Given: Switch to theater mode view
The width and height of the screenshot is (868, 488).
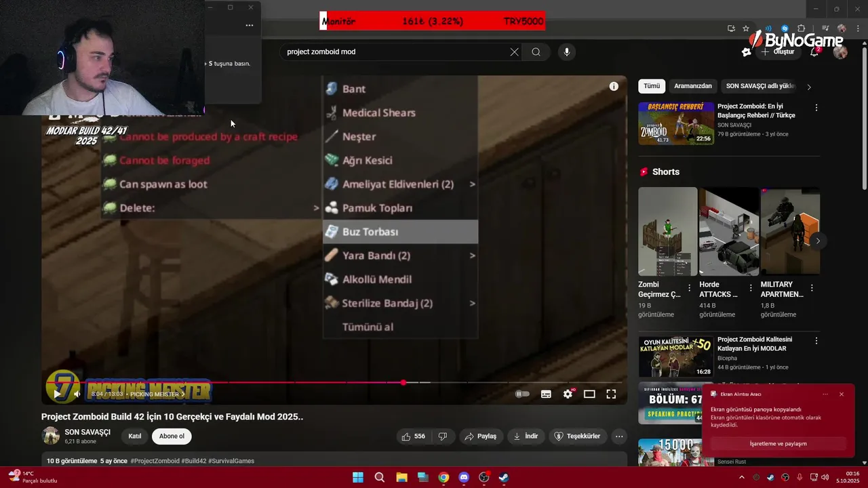Looking at the screenshot, I should pos(589,394).
